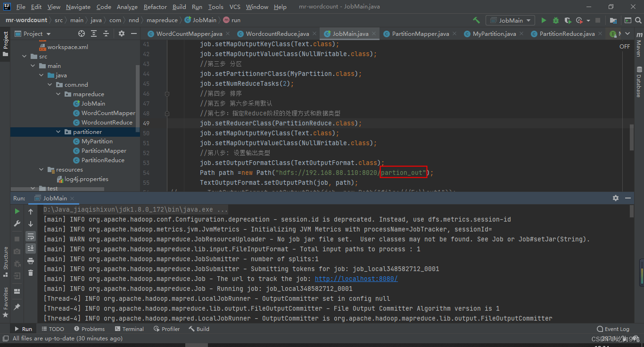Open the Terminal tool window
The image size is (644, 347).
128,329
